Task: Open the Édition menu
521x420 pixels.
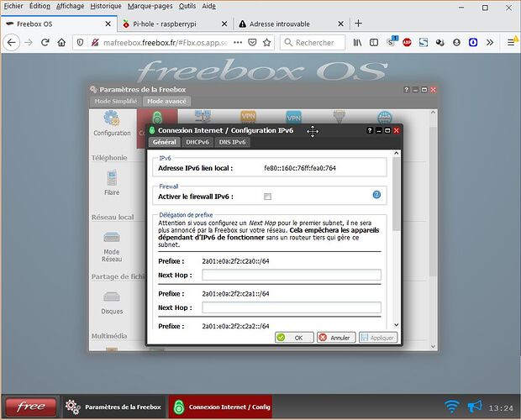Action: [x=39, y=6]
